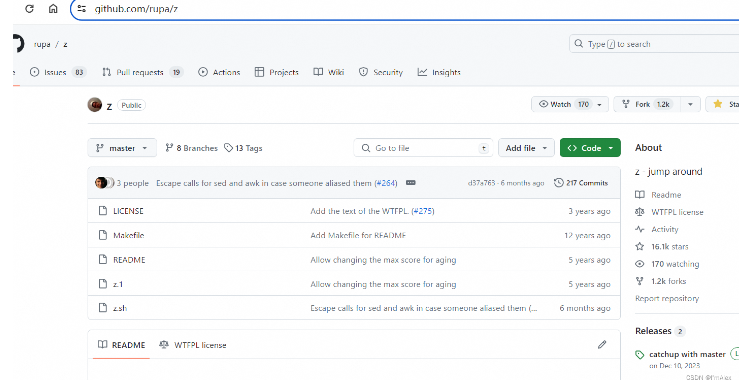The image size is (753, 380).
Task: Open the commit author avatars
Action: tap(104, 183)
